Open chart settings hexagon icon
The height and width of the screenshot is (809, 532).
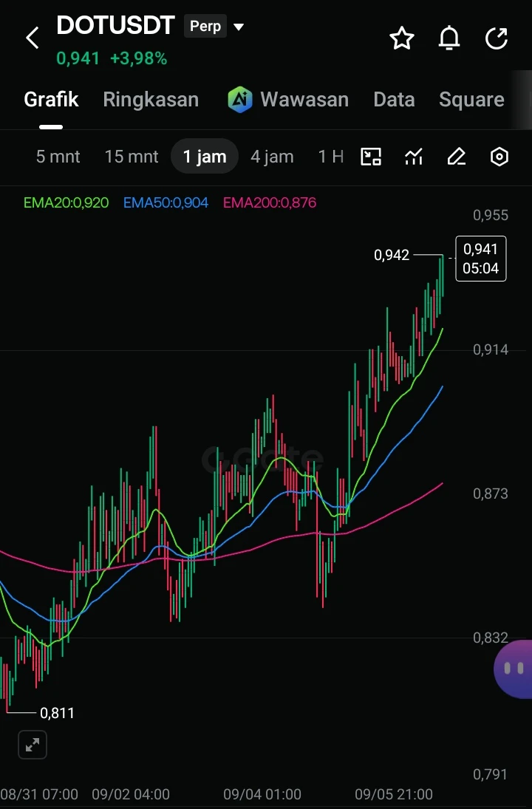pyautogui.click(x=499, y=157)
